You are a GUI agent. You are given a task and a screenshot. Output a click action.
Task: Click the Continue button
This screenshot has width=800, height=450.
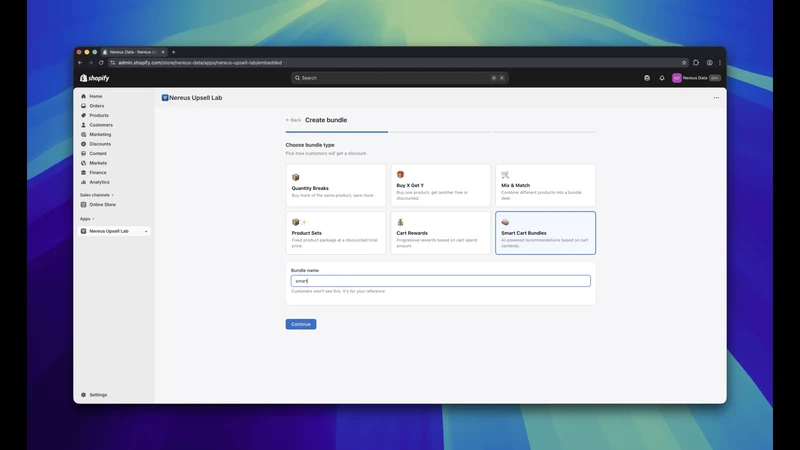click(301, 324)
